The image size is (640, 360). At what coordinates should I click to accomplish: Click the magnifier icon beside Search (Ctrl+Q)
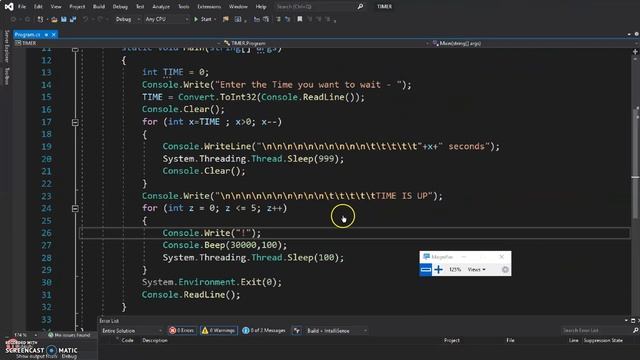click(360, 7)
